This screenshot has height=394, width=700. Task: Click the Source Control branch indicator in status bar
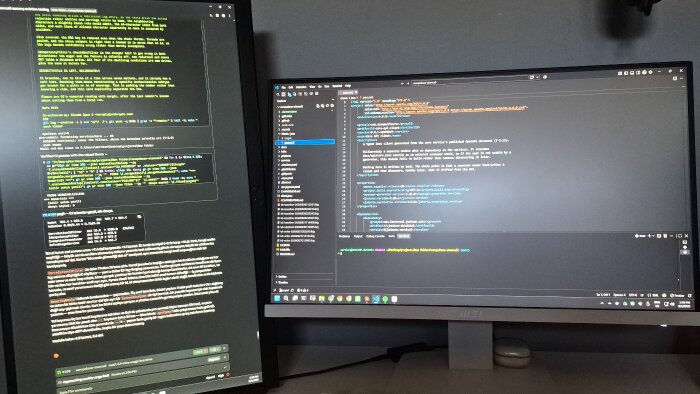click(x=283, y=290)
